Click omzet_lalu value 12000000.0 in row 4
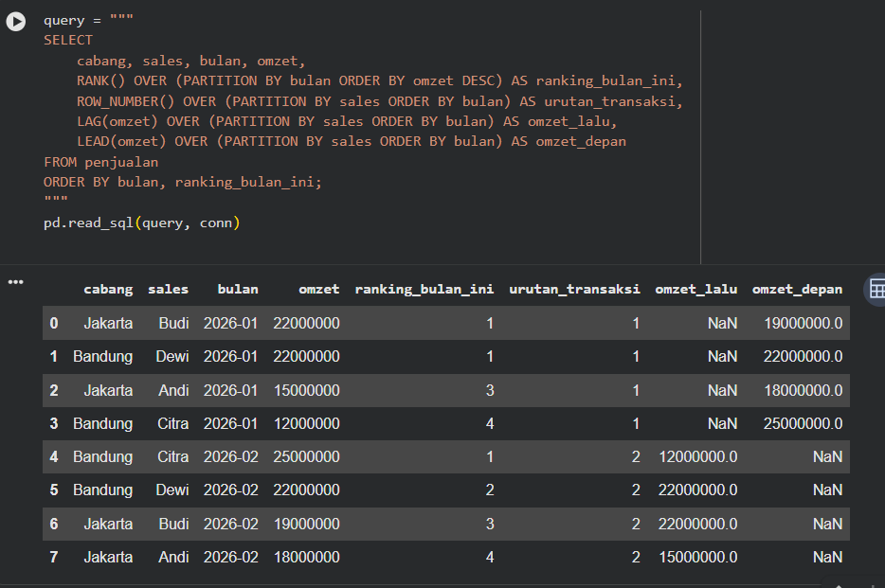This screenshot has width=885, height=588. (x=698, y=456)
